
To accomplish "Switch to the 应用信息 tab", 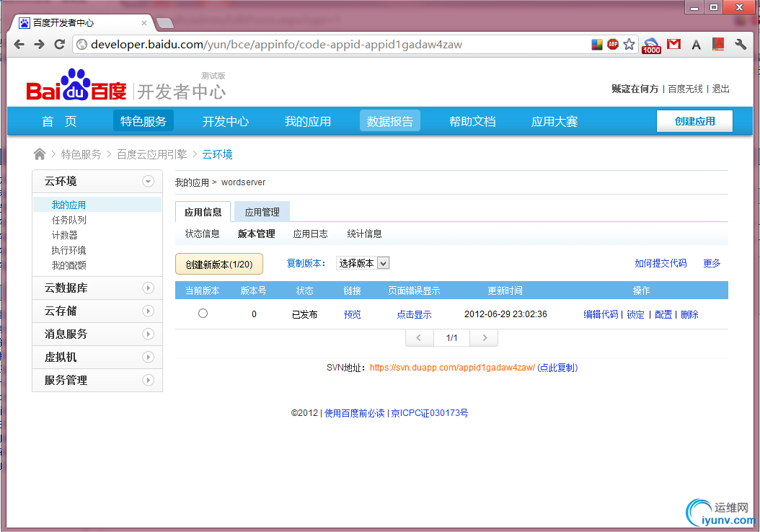I will (203, 212).
